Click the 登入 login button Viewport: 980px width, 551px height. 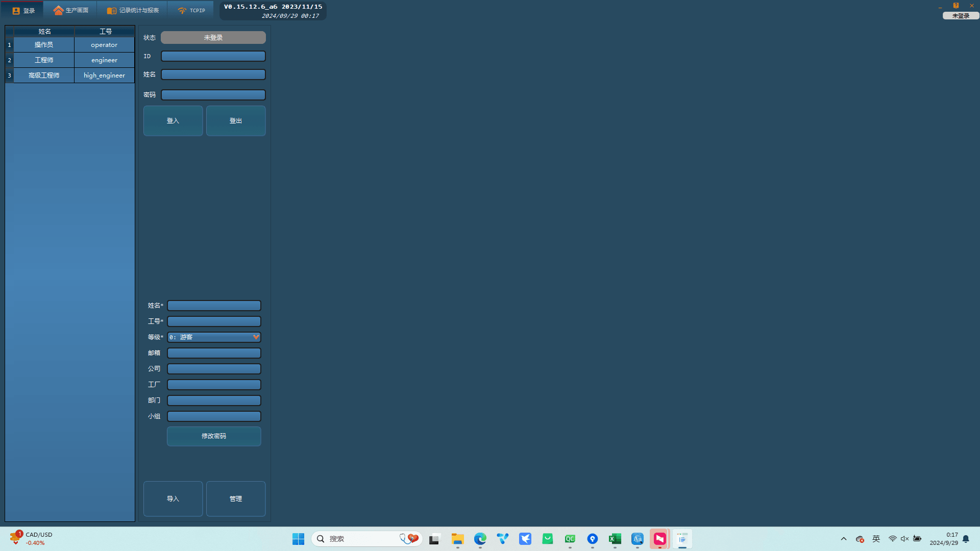point(173,121)
